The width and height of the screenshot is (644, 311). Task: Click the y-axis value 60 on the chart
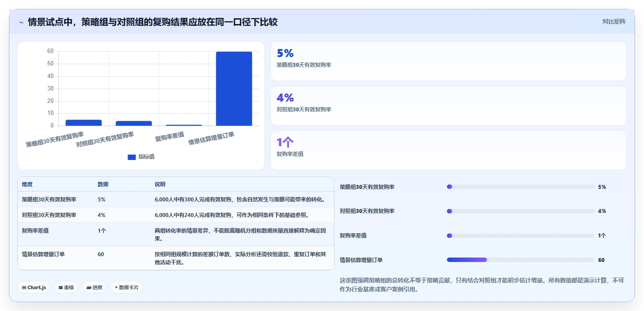coord(50,51)
